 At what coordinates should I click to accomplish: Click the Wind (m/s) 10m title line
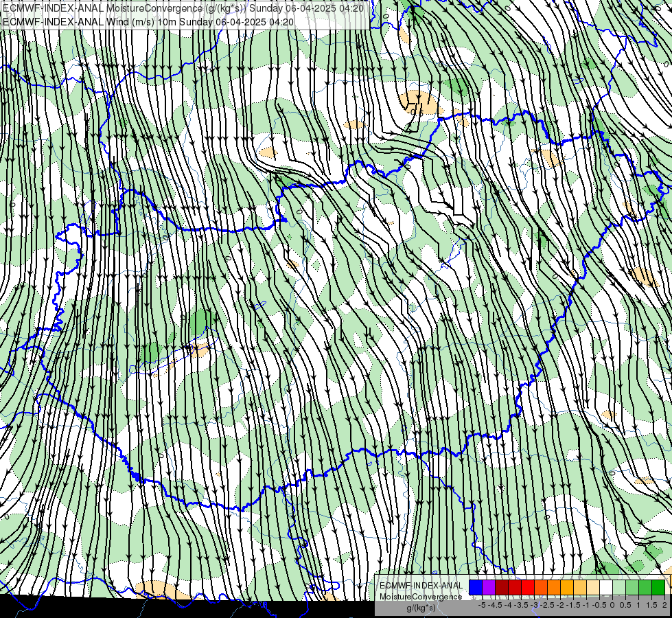[148, 21]
